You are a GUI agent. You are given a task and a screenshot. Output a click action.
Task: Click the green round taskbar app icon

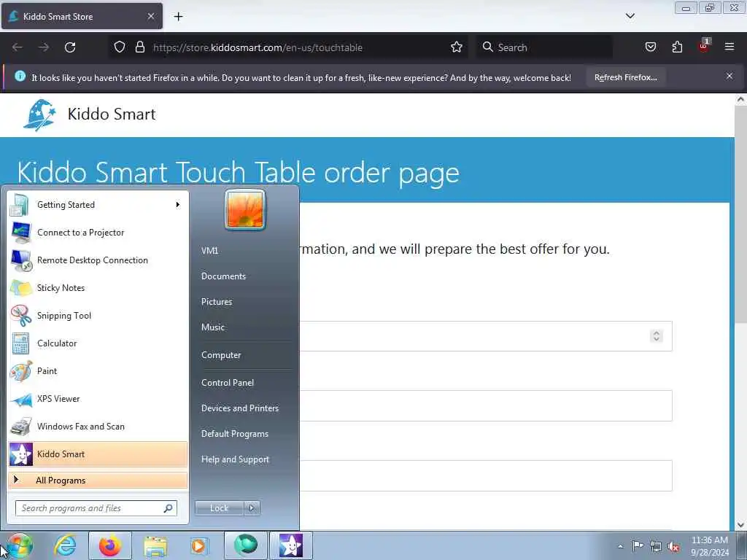[x=246, y=545]
